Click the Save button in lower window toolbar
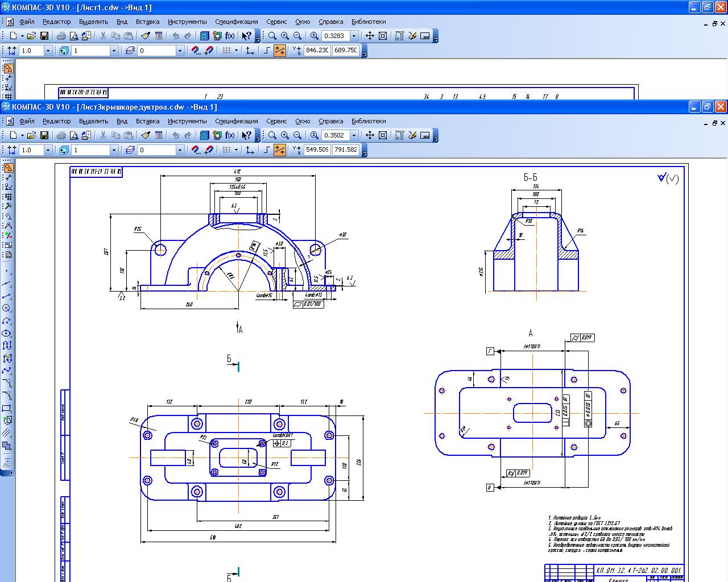This screenshot has height=582, width=728. tap(44, 135)
